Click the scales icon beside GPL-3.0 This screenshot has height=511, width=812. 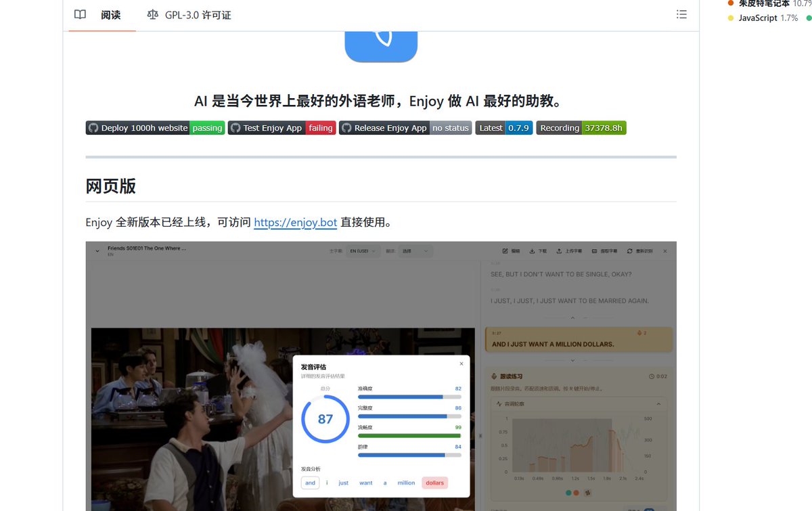pos(153,15)
